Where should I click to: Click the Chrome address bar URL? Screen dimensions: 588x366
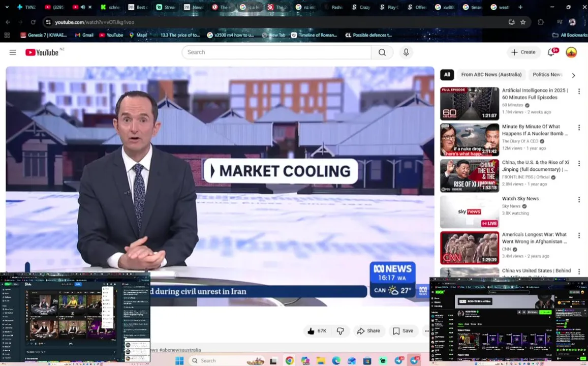tap(95, 22)
